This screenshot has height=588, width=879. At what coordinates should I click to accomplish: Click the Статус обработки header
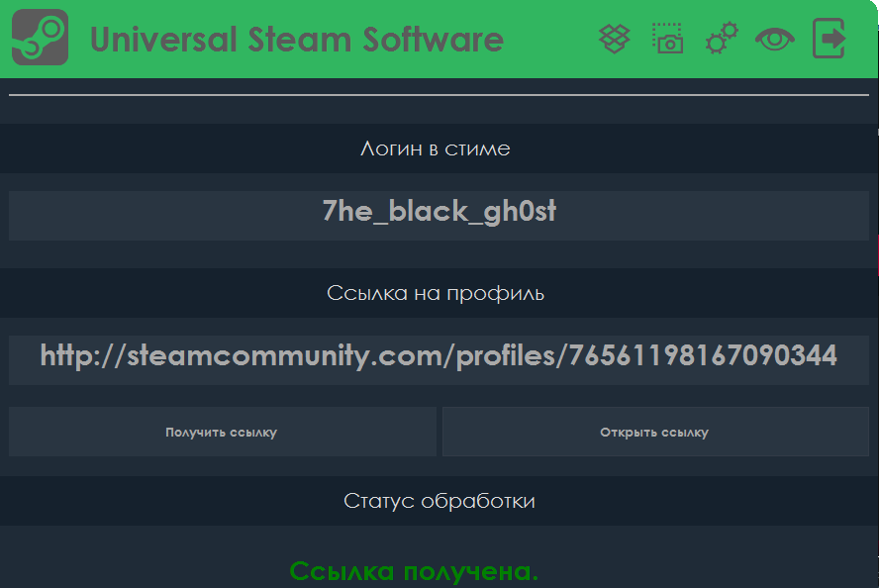pyautogui.click(x=439, y=501)
